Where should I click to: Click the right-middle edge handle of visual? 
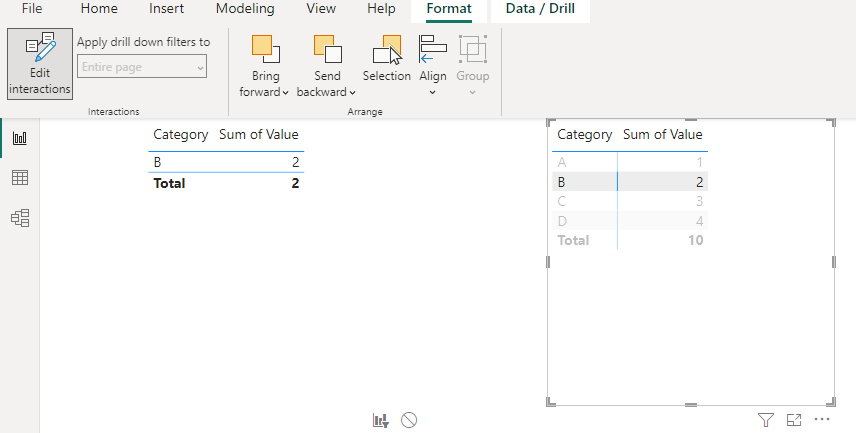coord(834,262)
